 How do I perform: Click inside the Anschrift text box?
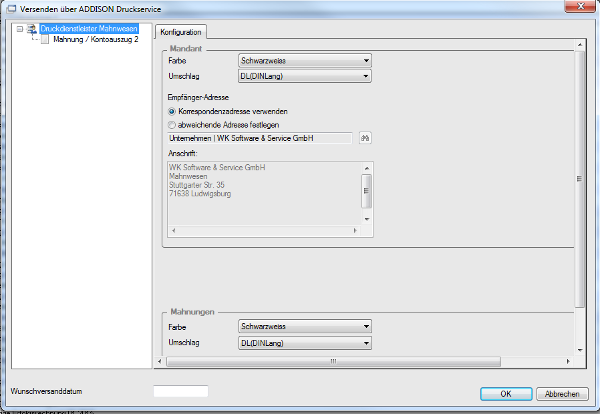click(264, 193)
